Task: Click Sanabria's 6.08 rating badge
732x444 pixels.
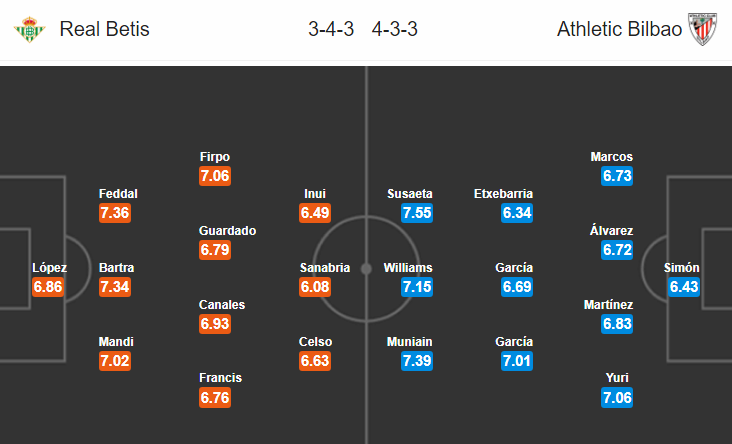Action: 315,287
